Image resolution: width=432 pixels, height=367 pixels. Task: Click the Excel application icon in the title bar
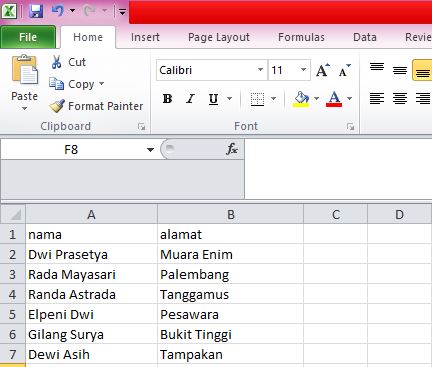(9, 11)
